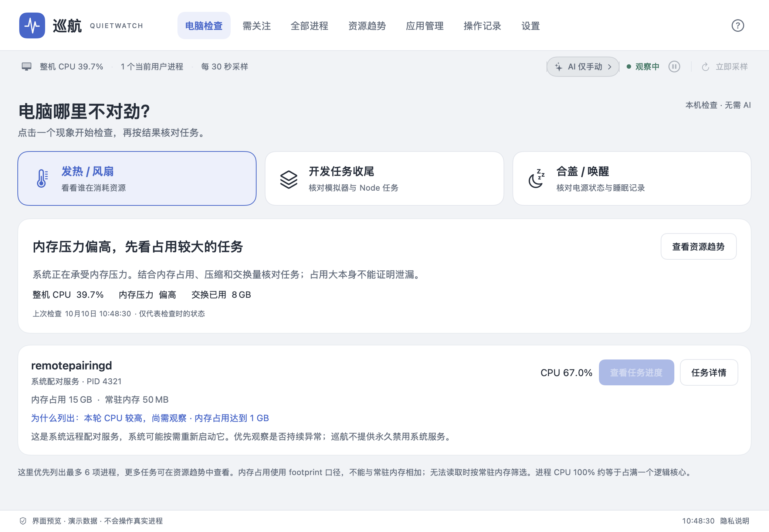Click 每 30 秒采样 text
The width and height of the screenshot is (769, 532).
[224, 66]
